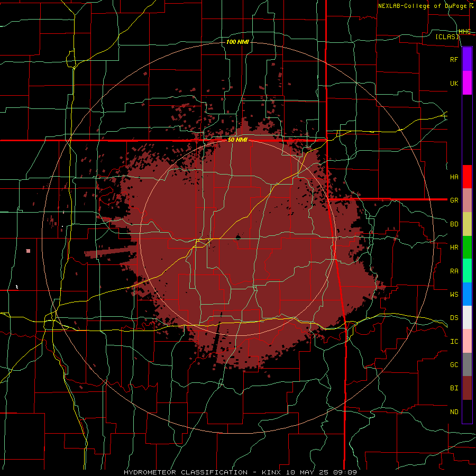Click the BI brown legend swatch
This screenshot has height=476, width=476.
point(467,388)
